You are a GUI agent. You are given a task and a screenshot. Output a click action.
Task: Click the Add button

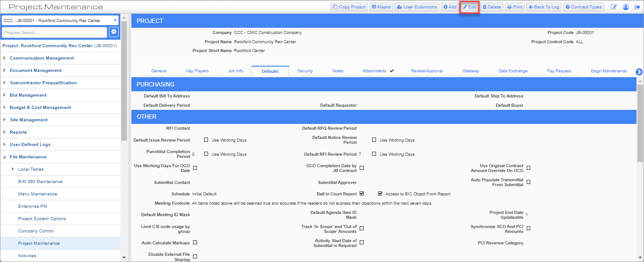(x=450, y=7)
